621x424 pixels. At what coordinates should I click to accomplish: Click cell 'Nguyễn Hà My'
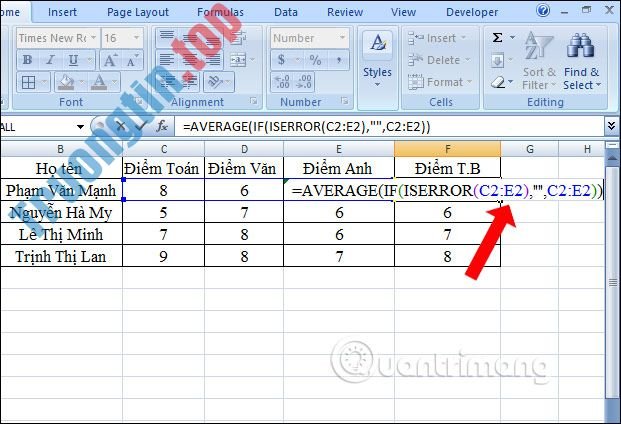point(61,213)
